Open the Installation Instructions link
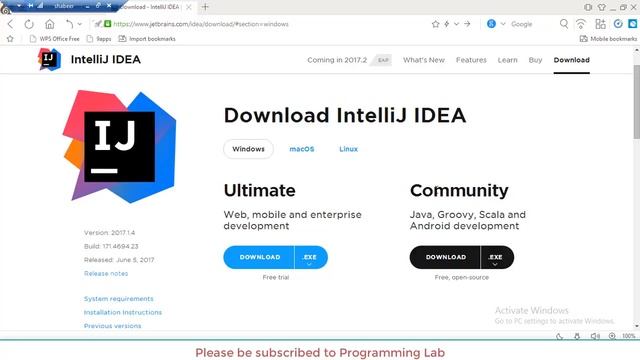This screenshot has width=640, height=360. [x=122, y=312]
